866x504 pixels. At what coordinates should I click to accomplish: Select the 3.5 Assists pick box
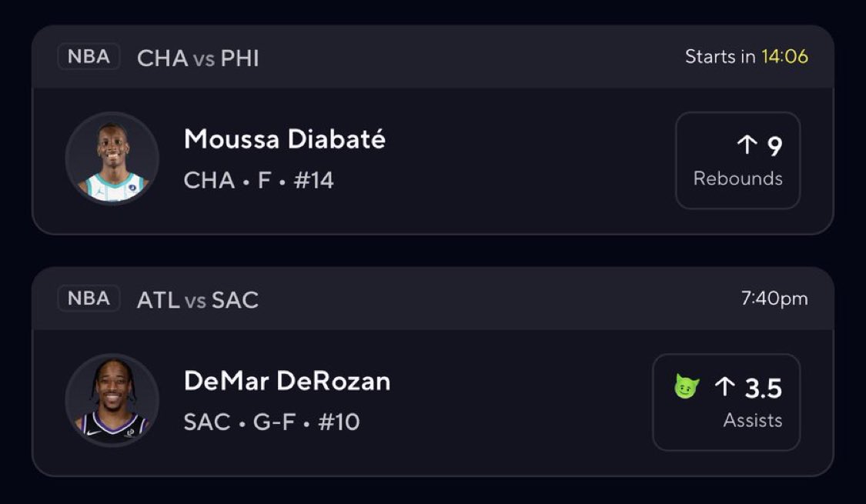tap(726, 402)
